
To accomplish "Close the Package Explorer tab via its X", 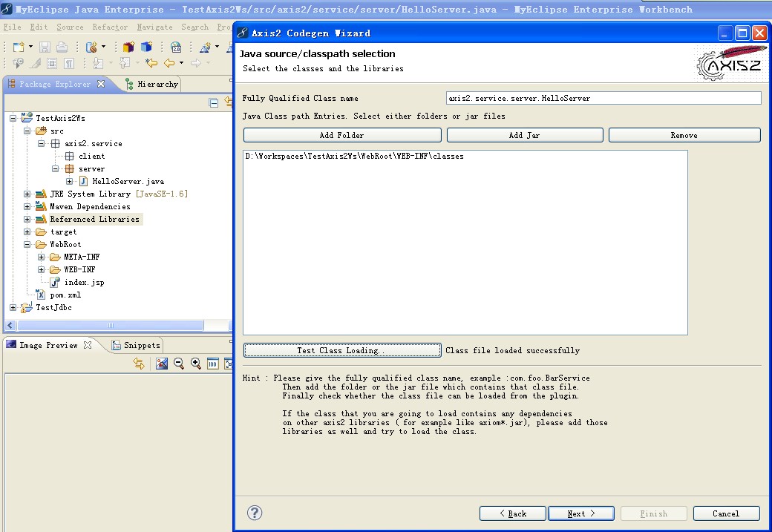I will 101,84.
